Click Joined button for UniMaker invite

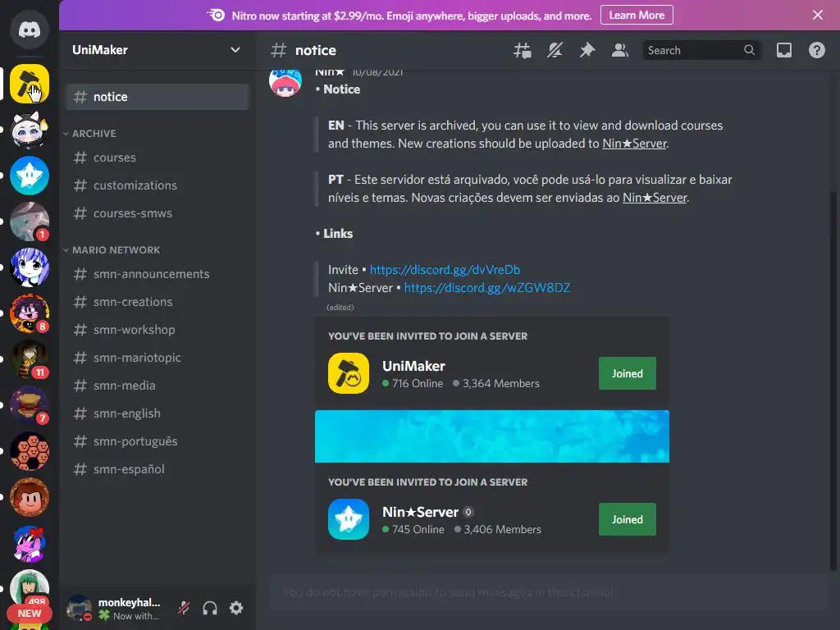pyautogui.click(x=627, y=373)
